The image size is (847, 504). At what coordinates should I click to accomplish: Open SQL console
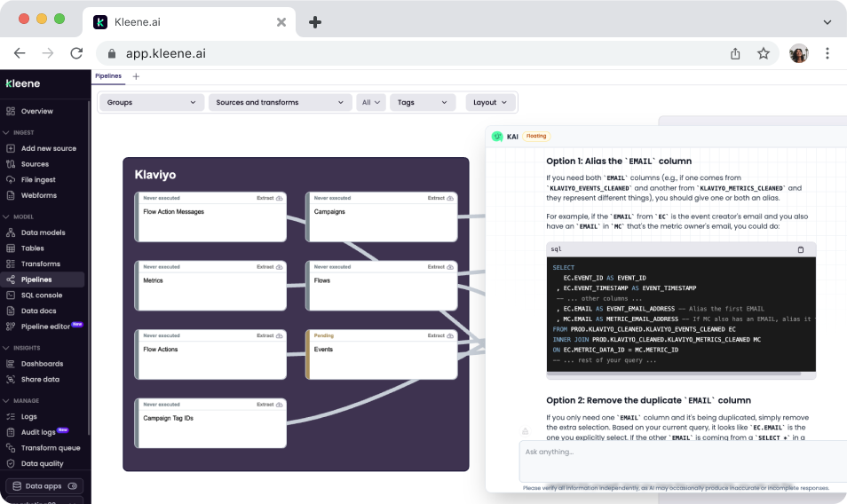42,295
